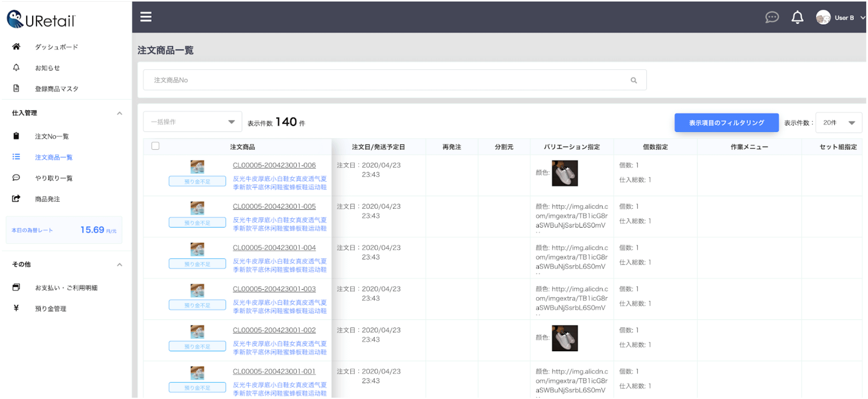This screenshot has height=399, width=868.
Task: Click the yen icon beside 預り金管理
Action: tap(16, 308)
